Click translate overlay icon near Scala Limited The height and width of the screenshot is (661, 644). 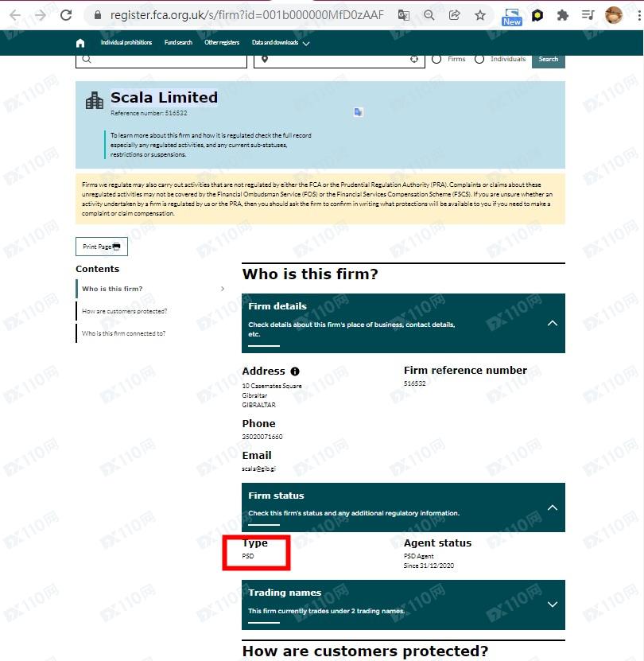pyautogui.click(x=359, y=111)
